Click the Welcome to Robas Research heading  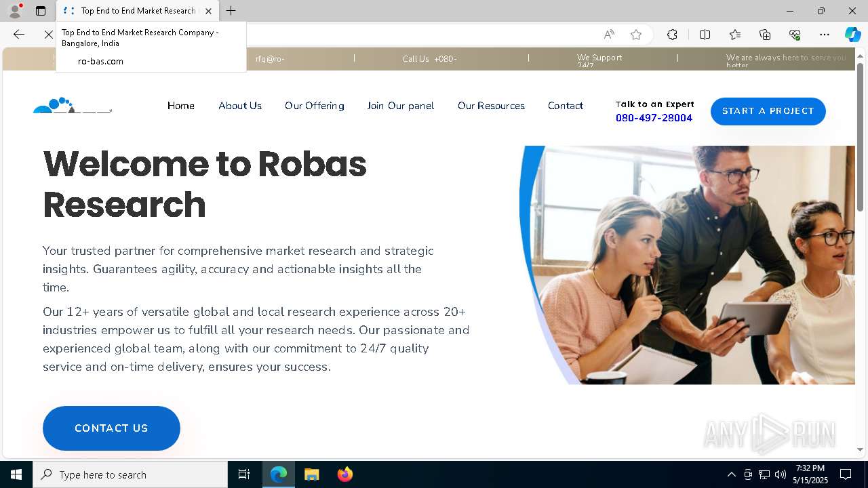205,184
